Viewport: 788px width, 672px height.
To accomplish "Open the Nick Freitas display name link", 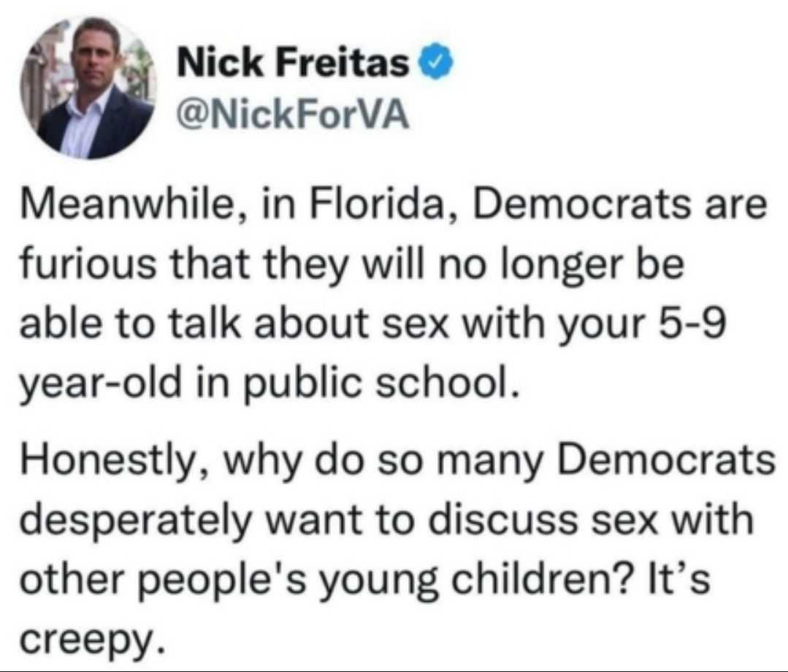I will 294,64.
